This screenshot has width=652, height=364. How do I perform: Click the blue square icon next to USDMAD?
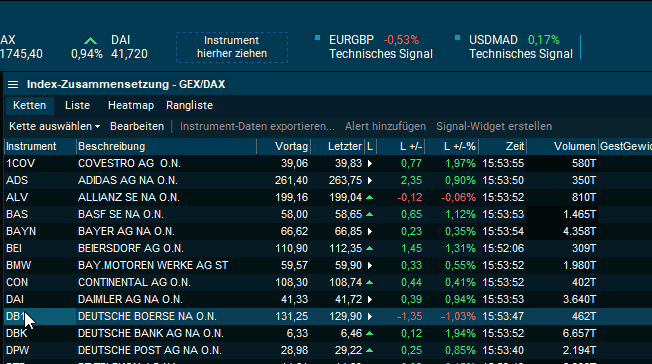point(457,38)
